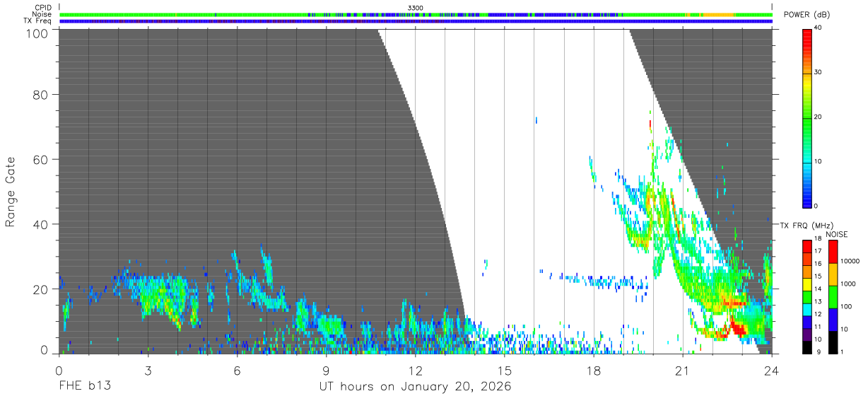Image resolution: width=868 pixels, height=401 pixels.
Task: Click the 0 label on power scale
Action: (817, 206)
